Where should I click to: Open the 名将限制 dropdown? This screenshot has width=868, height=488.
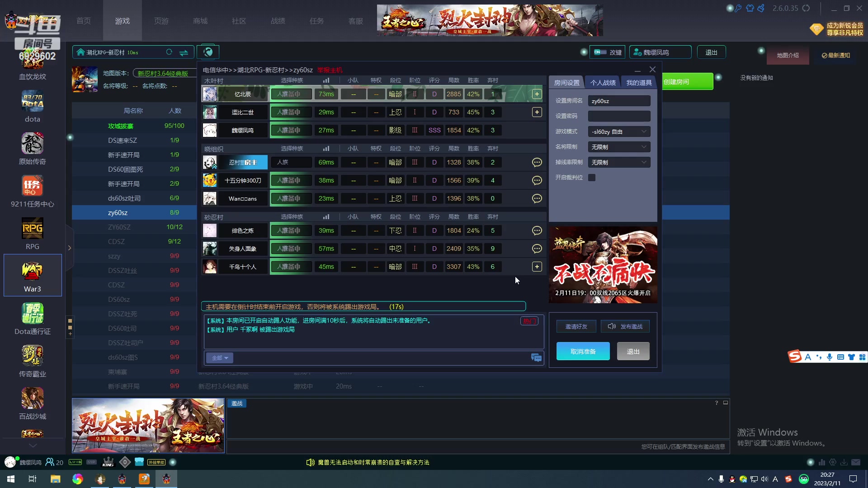619,147
